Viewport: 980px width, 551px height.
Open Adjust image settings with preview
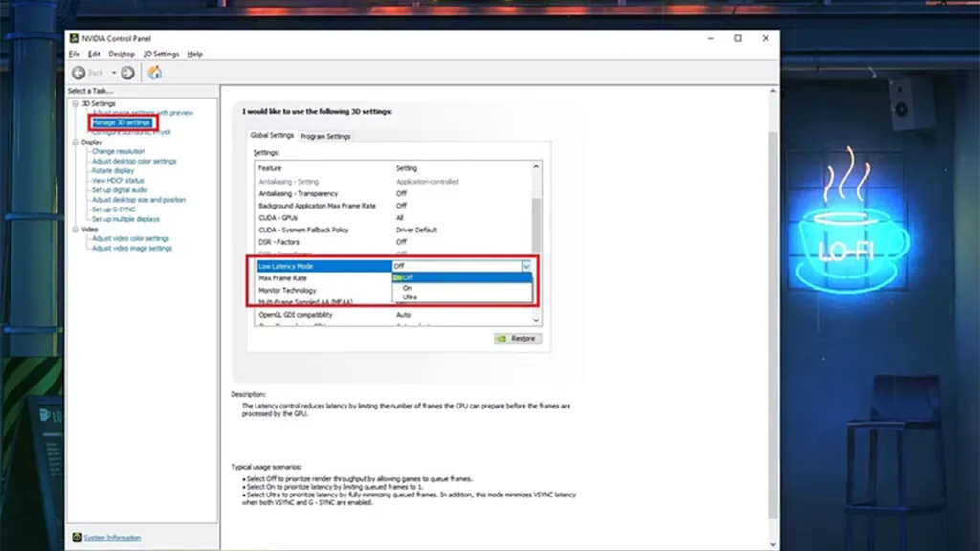[143, 113]
